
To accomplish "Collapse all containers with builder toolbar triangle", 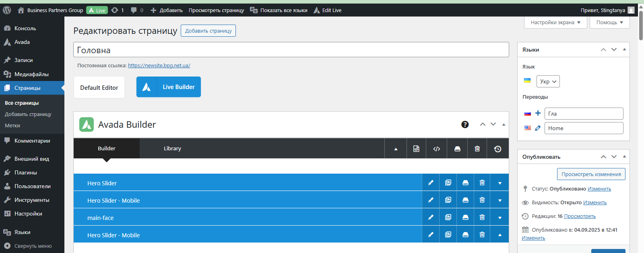I will tap(396, 149).
